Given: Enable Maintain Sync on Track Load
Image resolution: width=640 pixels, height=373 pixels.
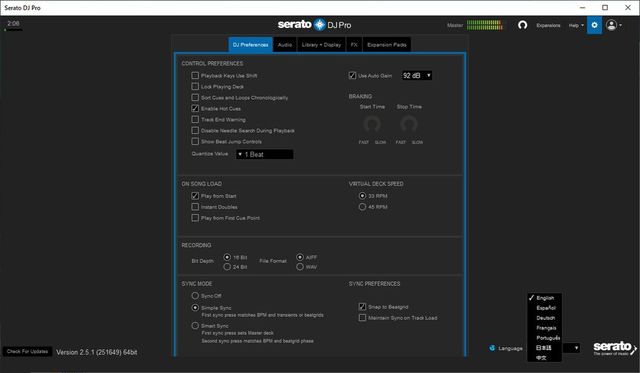Looking at the screenshot, I should click(x=362, y=317).
